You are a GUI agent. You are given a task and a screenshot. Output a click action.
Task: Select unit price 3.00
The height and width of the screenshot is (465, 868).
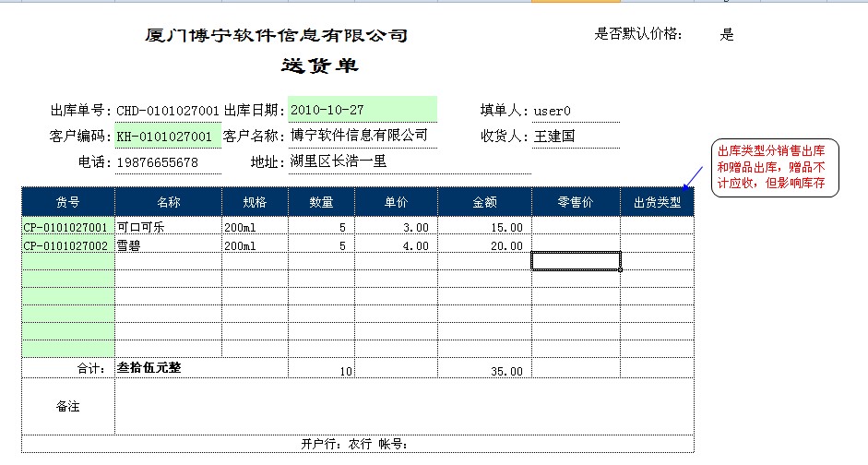(415, 227)
